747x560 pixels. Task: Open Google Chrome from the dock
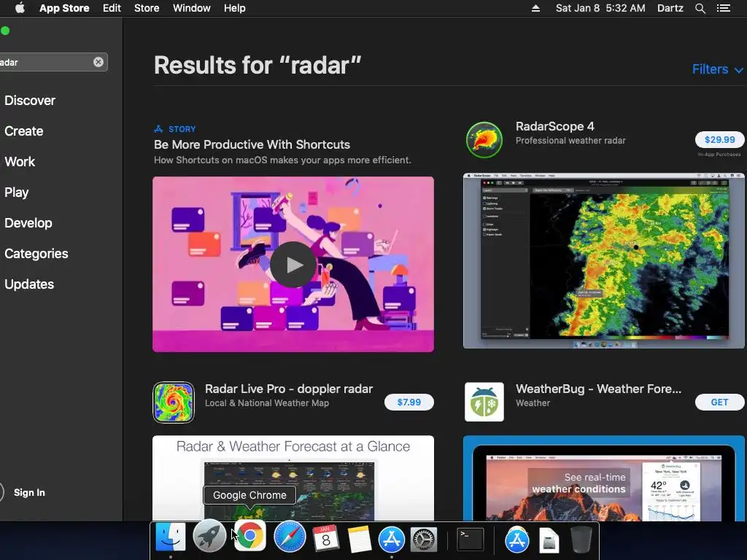coord(249,537)
